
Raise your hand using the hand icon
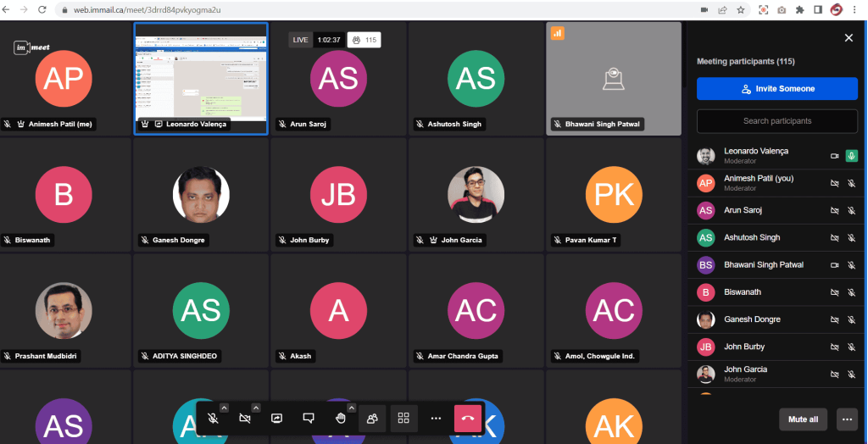pyautogui.click(x=340, y=419)
